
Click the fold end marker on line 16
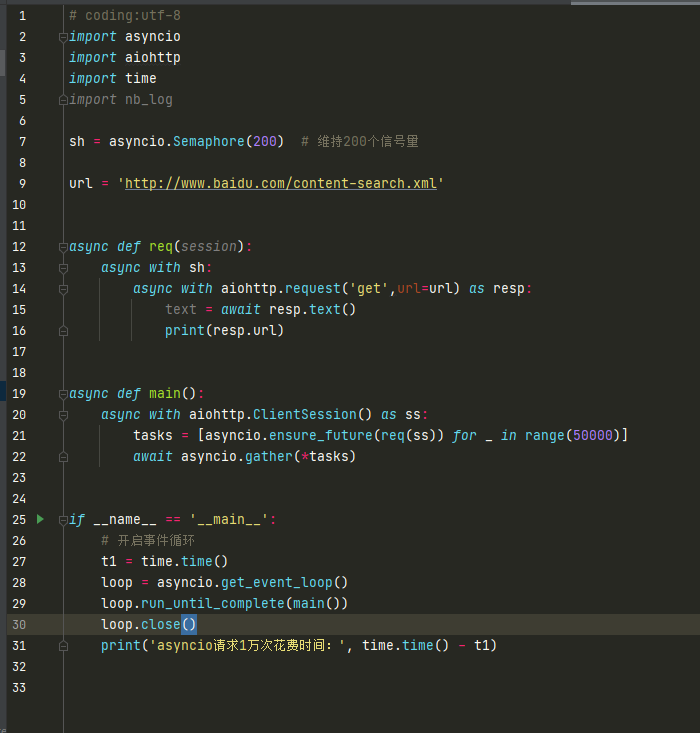(x=64, y=331)
